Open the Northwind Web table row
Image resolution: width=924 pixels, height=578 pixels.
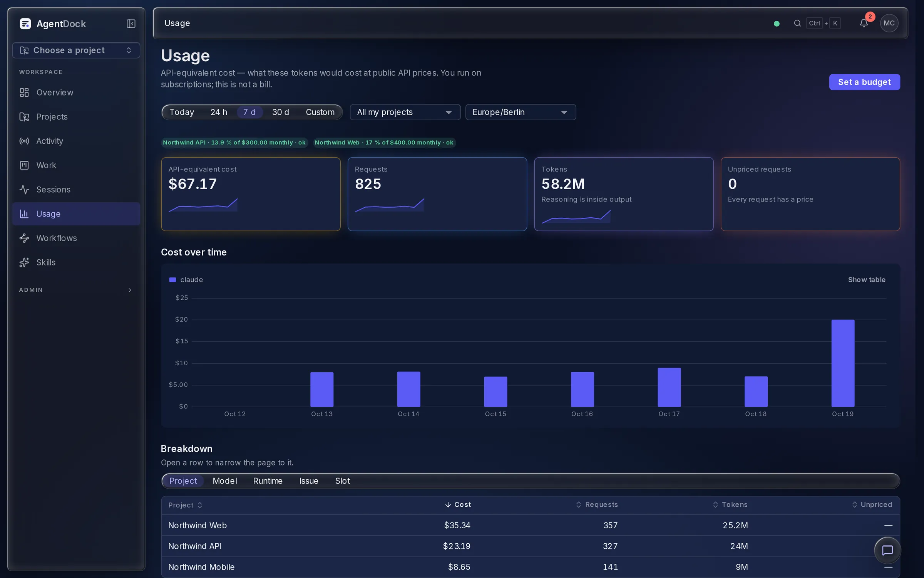pyautogui.click(x=530, y=525)
